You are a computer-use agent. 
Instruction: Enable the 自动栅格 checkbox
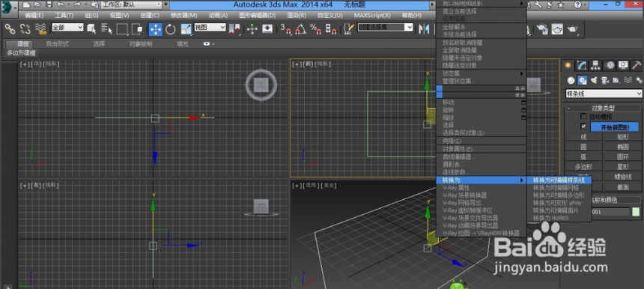click(583, 117)
